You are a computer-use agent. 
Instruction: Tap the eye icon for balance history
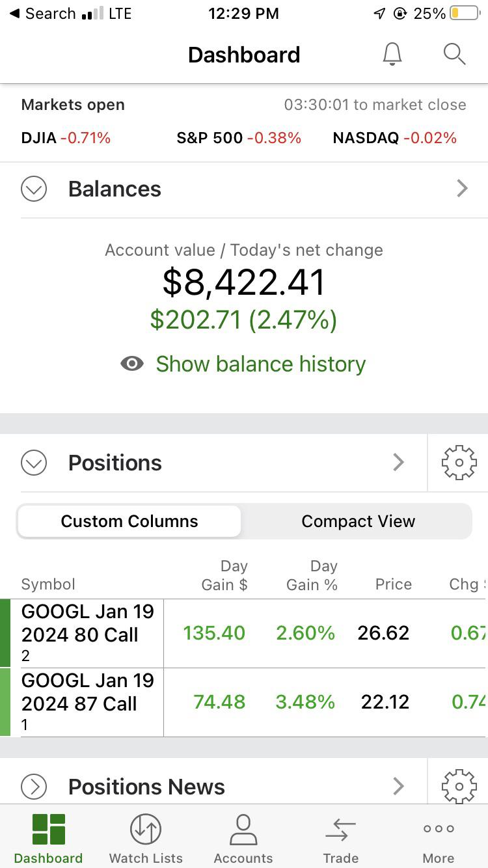[132, 364]
